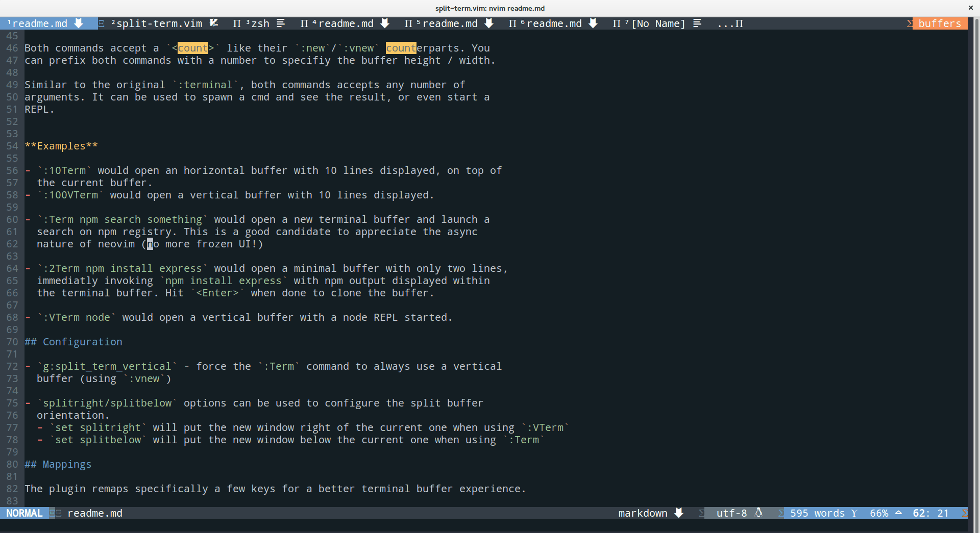Click the NORMAL mode indicator
The height and width of the screenshot is (533, 980).
coord(24,513)
